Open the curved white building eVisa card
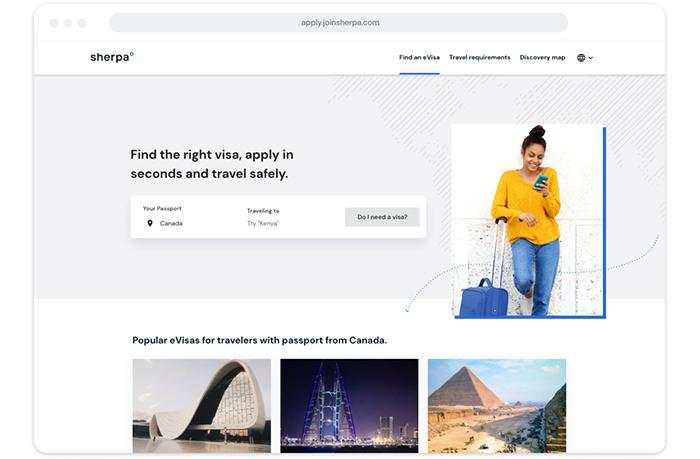 202,406
